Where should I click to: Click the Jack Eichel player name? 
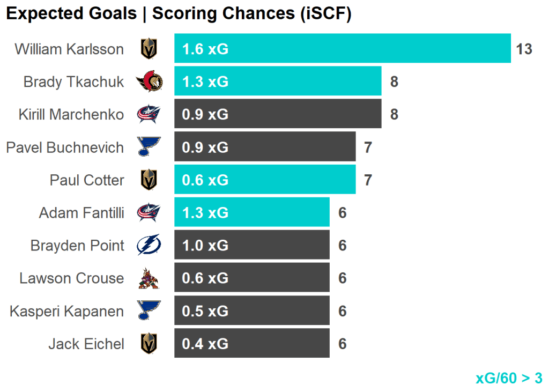pyautogui.click(x=86, y=344)
